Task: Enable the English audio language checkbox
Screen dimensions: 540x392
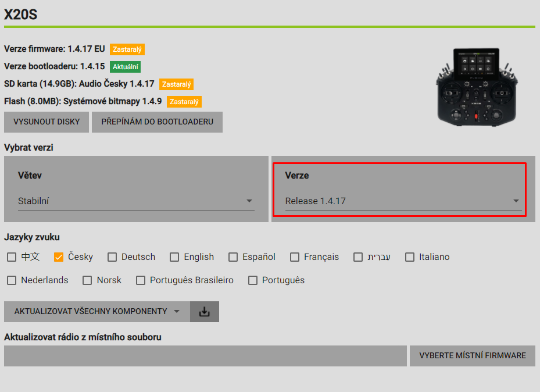Action: click(174, 257)
